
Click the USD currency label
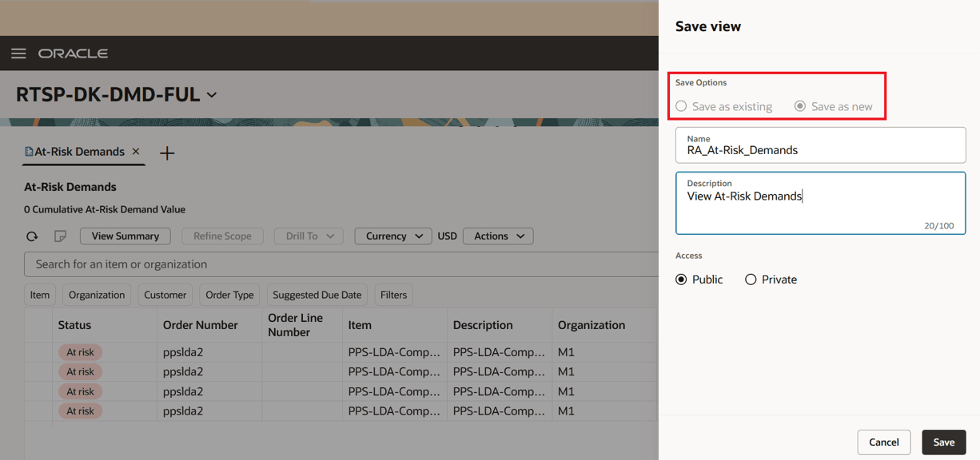pos(448,236)
